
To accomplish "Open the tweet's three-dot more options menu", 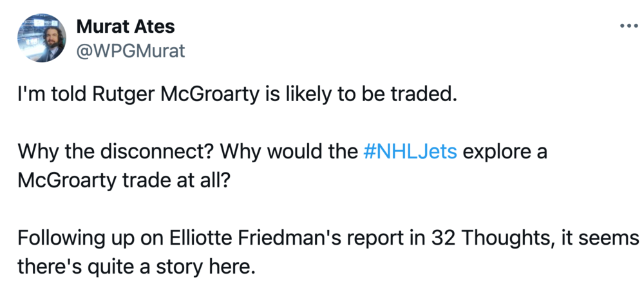I will click(629, 26).
